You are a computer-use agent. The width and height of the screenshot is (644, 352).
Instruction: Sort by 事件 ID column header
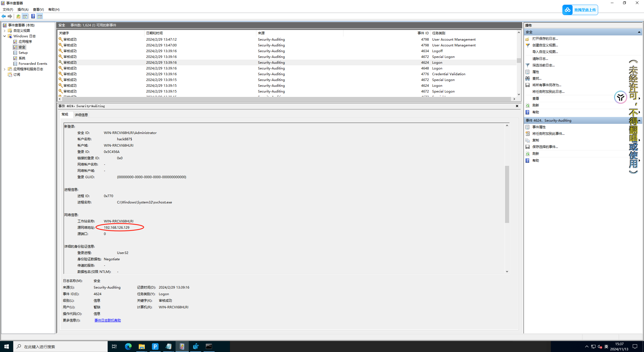click(x=387, y=33)
